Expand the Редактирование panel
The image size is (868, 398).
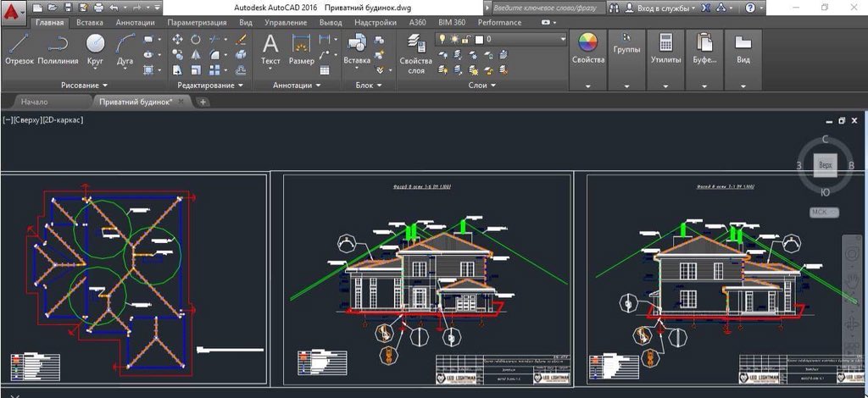point(210,86)
